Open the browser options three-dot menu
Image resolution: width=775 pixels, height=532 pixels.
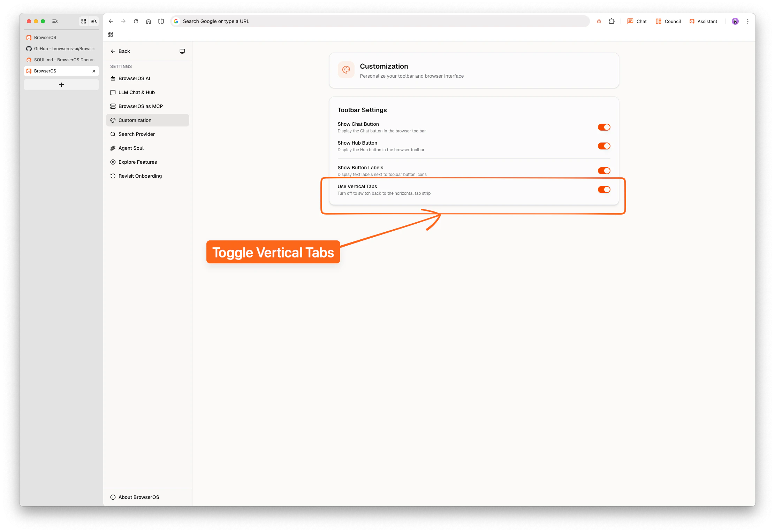coord(747,21)
